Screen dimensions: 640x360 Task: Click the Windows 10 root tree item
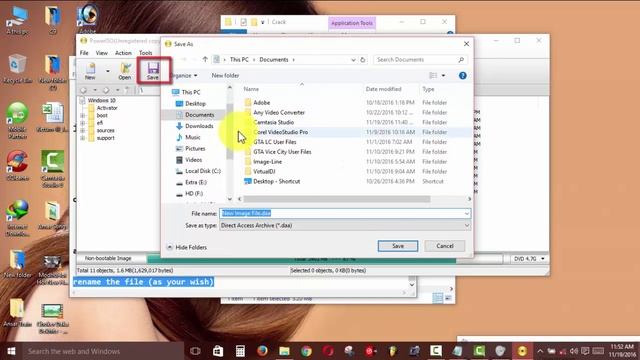[102, 100]
